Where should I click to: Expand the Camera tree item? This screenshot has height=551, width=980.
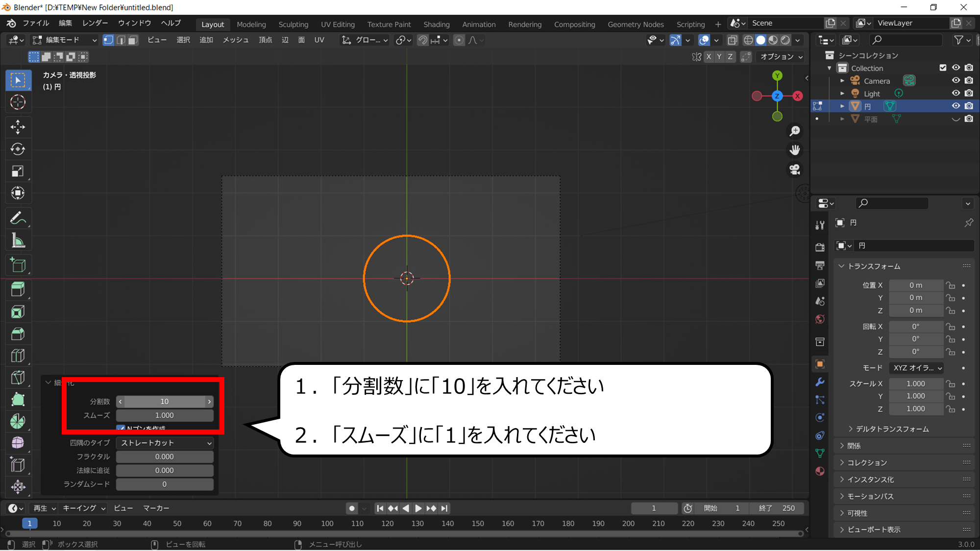(842, 80)
